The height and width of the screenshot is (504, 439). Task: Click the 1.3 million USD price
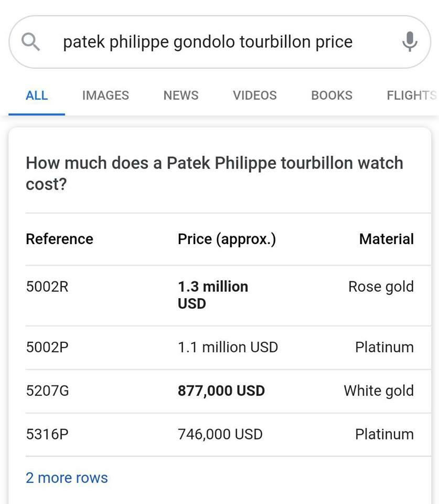pos(212,295)
